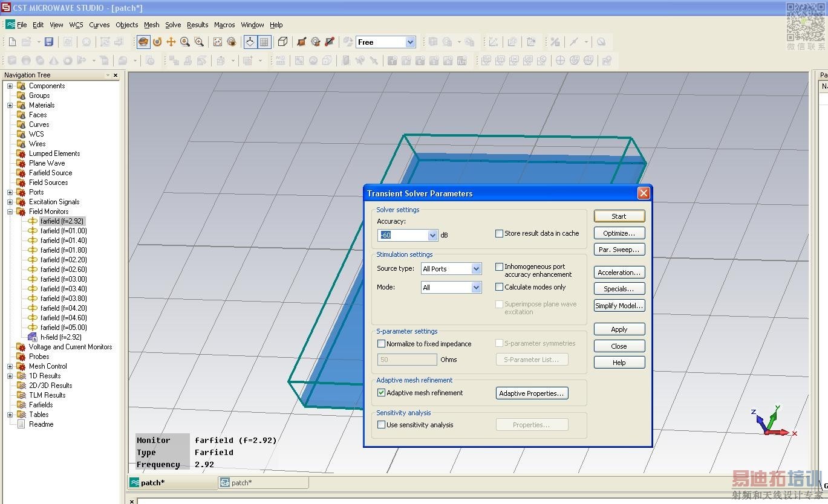Expand the Ports tree node
The image size is (828, 504).
(x=10, y=192)
